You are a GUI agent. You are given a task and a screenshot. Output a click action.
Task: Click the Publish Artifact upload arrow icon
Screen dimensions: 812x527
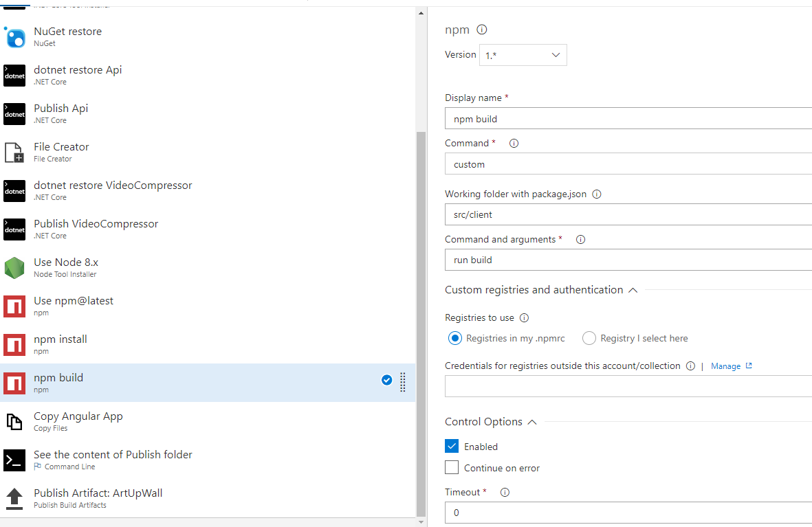(x=14, y=499)
